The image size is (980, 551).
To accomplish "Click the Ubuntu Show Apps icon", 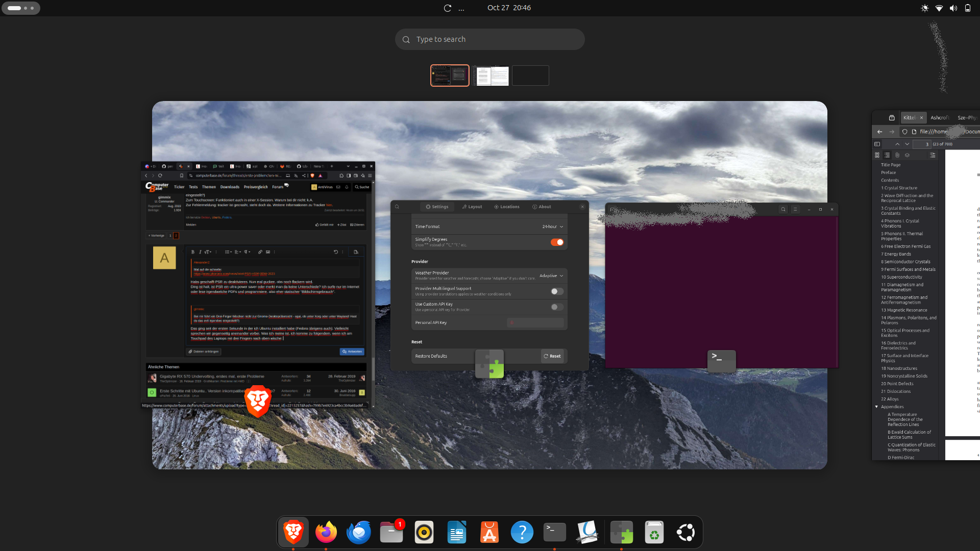I will click(x=685, y=532).
